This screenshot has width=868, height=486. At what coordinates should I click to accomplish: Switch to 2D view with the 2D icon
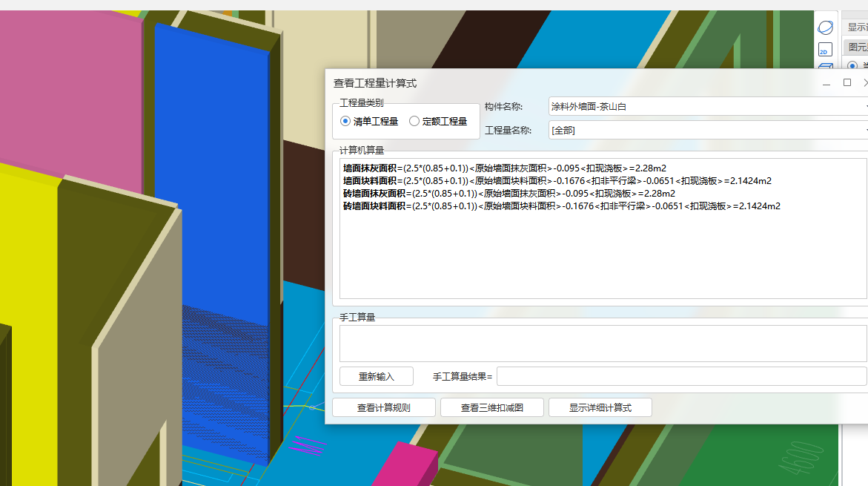[825, 50]
